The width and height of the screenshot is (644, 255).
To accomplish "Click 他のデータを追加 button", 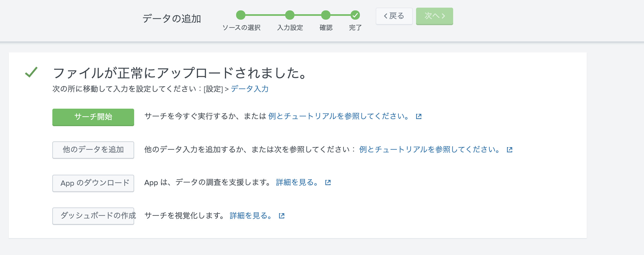I will click(x=93, y=150).
